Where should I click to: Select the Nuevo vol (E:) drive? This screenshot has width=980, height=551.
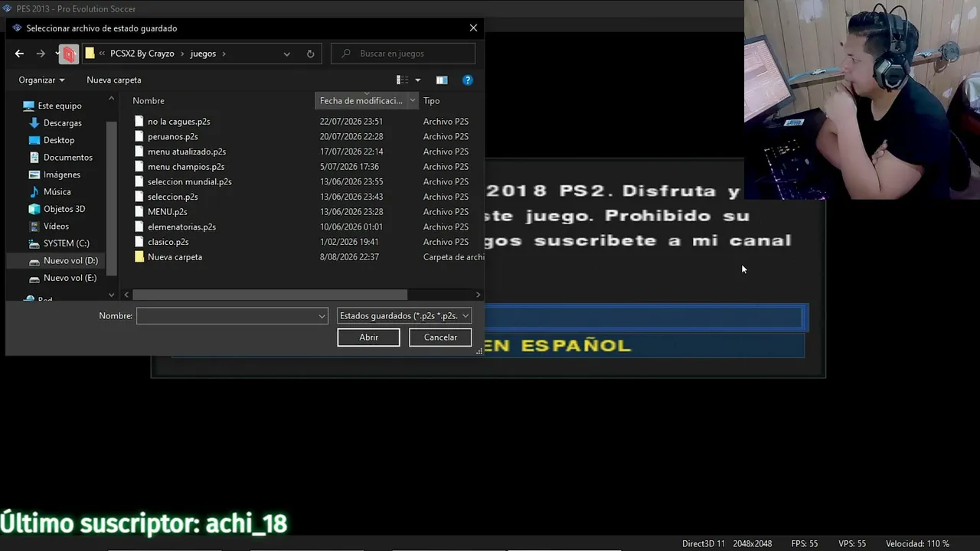pos(70,278)
